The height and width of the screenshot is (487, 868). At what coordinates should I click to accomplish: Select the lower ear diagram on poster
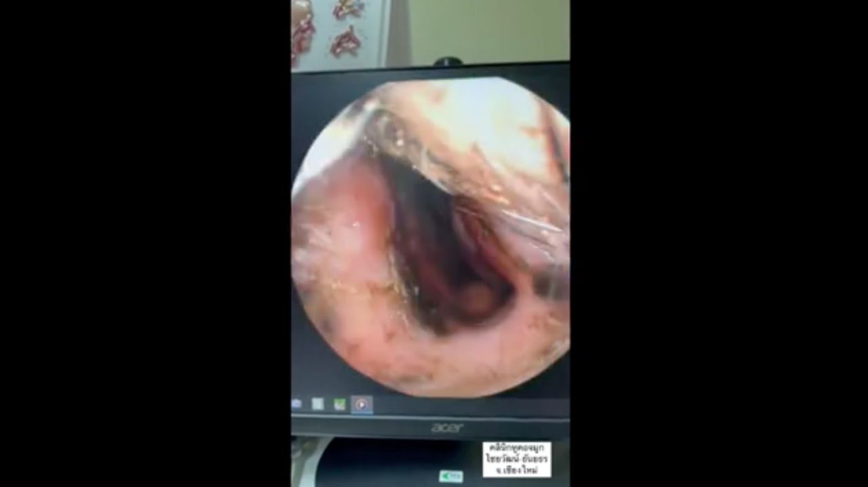coord(346,42)
